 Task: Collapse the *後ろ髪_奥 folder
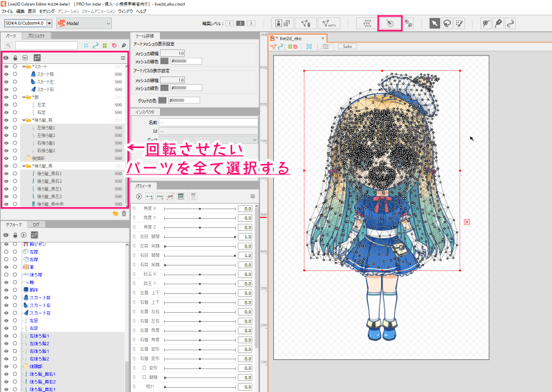[x=24, y=165]
